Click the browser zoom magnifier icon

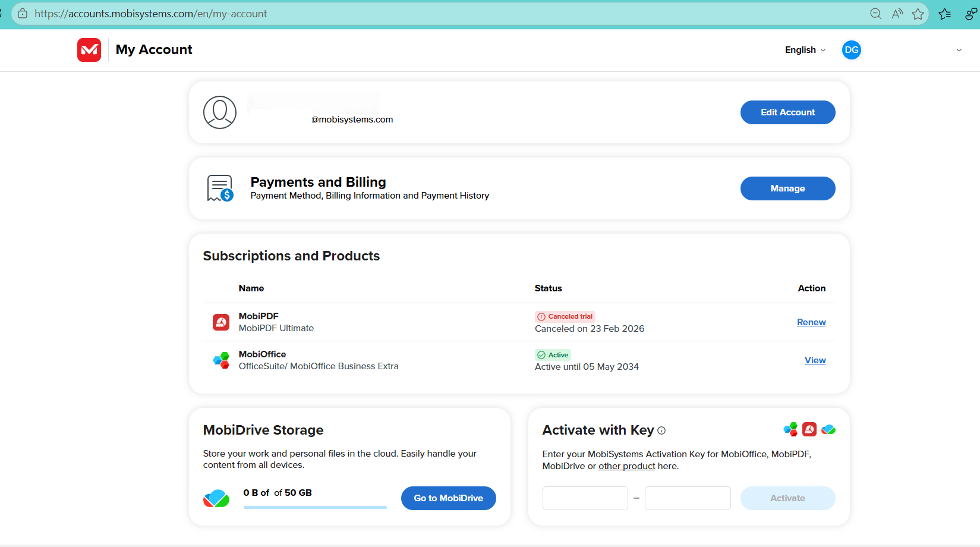coord(875,14)
